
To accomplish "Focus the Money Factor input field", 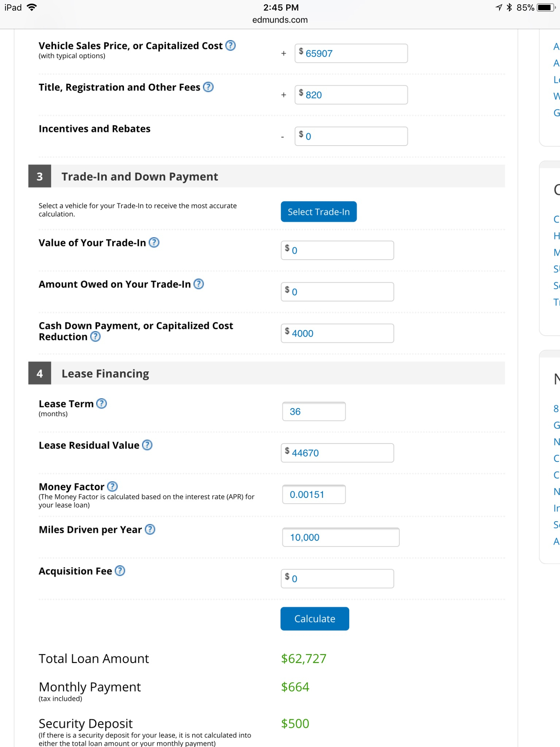I will (x=314, y=495).
